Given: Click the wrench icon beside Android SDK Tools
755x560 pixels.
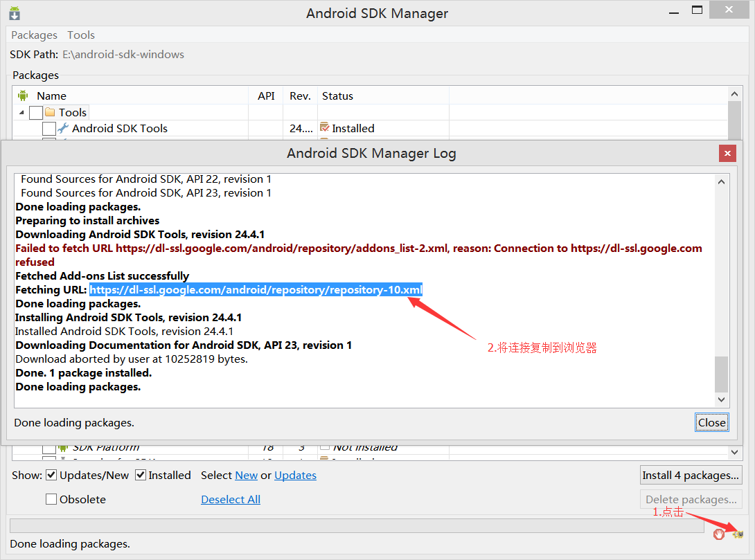Looking at the screenshot, I should point(63,129).
